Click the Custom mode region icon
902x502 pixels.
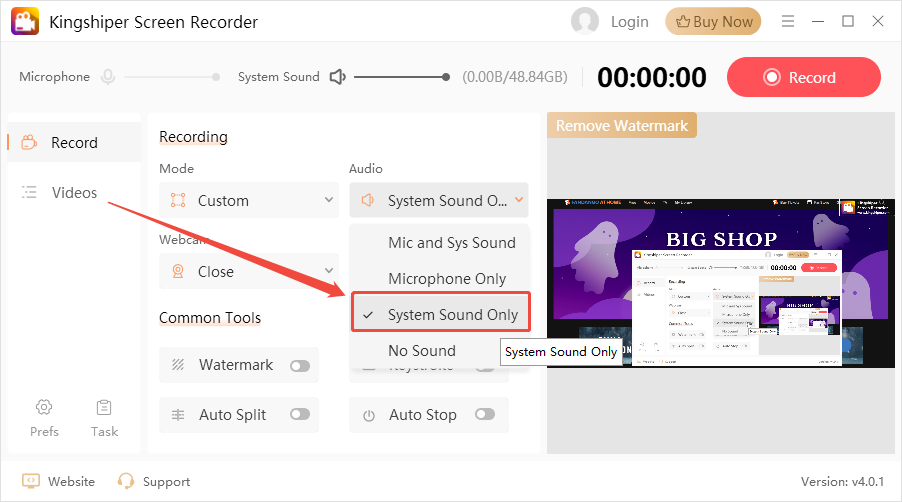click(178, 200)
